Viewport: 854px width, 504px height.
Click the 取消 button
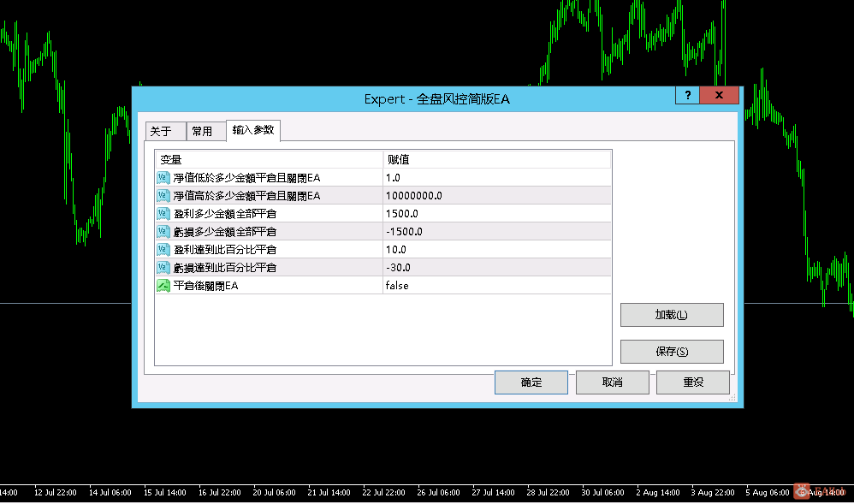point(612,382)
